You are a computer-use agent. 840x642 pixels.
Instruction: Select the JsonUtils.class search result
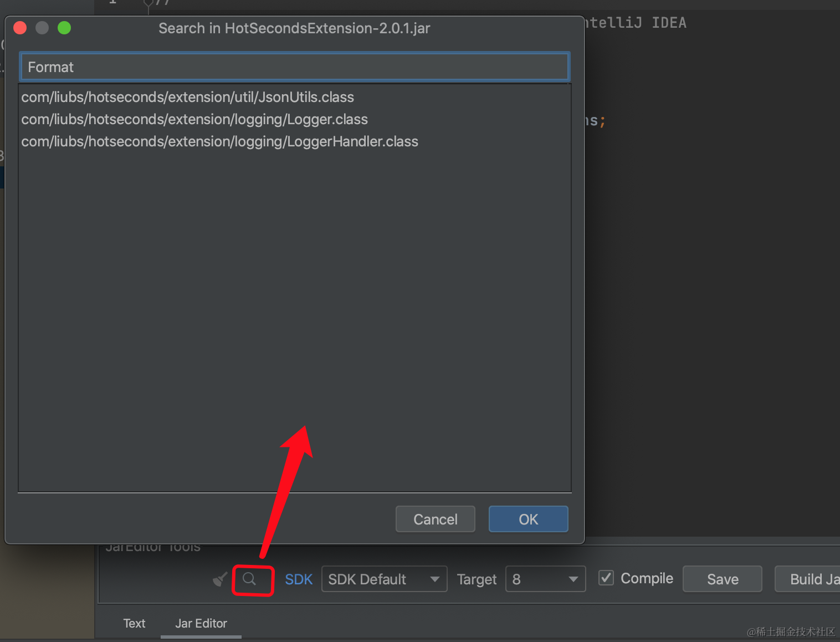[294, 97]
